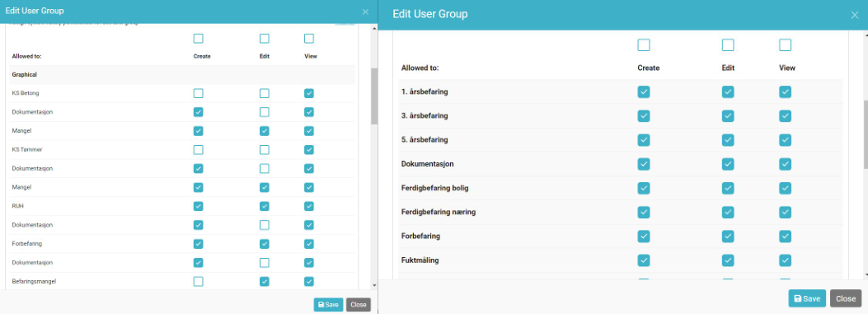Click the Close button in the right dialog
Viewport: 868px width, 314px height.
tap(846, 298)
